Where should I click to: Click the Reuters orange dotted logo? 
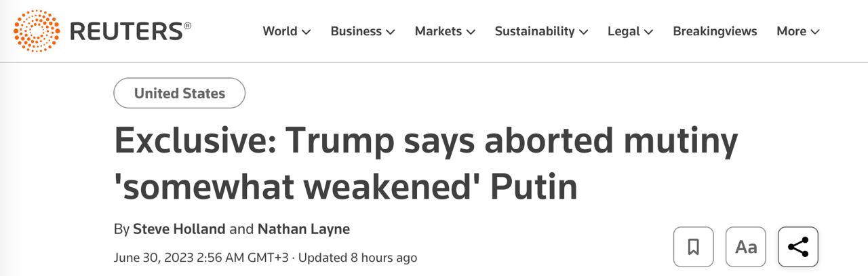pyautogui.click(x=37, y=31)
